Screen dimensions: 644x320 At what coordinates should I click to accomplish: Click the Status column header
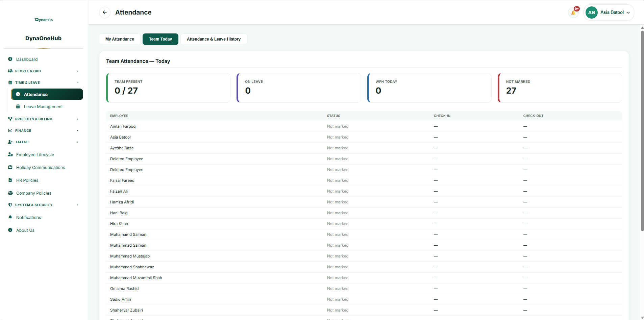click(x=333, y=116)
